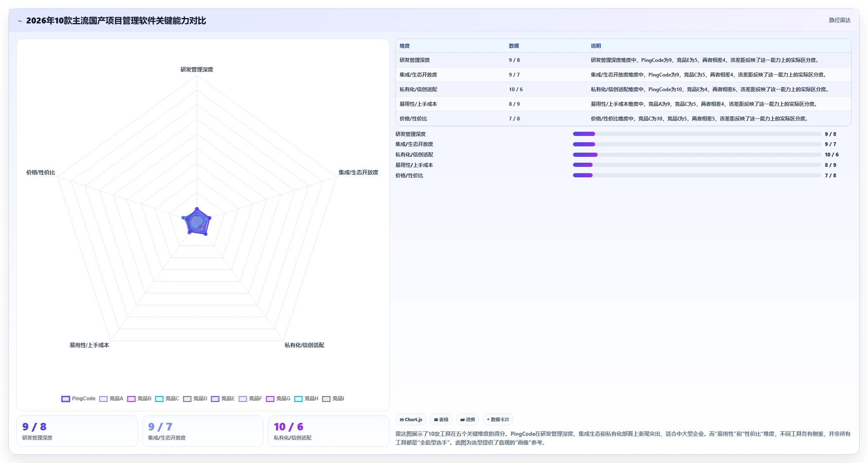Toggle the PingCode dataset in the radar legend
This screenshot has height=463, width=868.
tap(78, 399)
